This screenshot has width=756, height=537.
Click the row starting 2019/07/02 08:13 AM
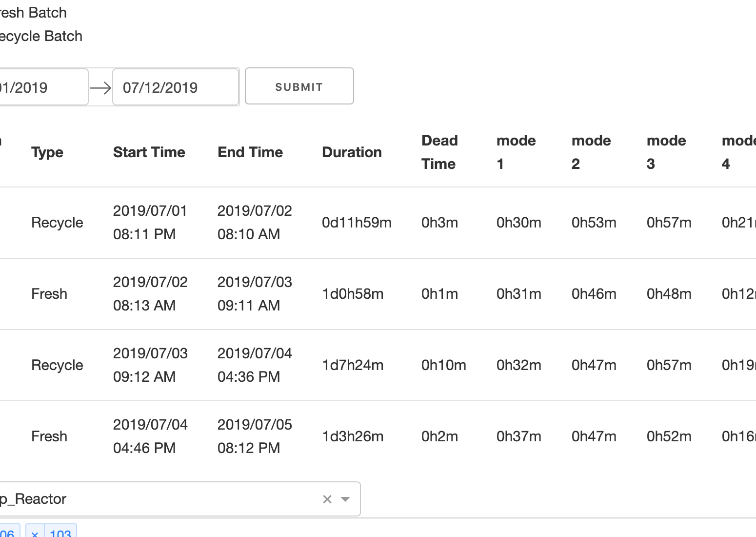coord(150,294)
